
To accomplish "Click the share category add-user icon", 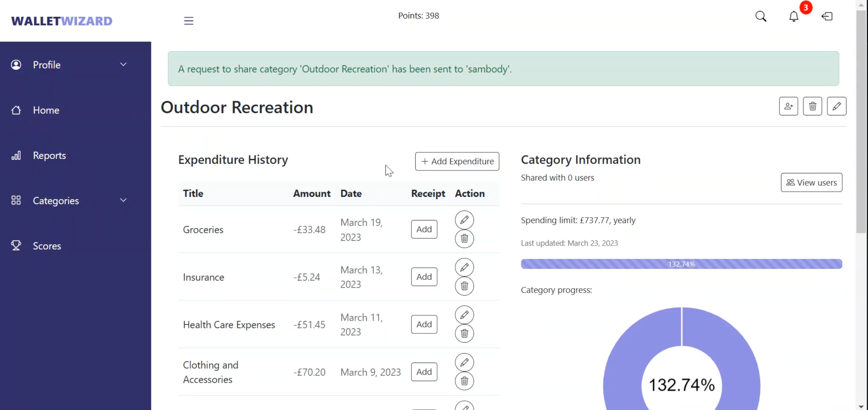I will tap(788, 106).
